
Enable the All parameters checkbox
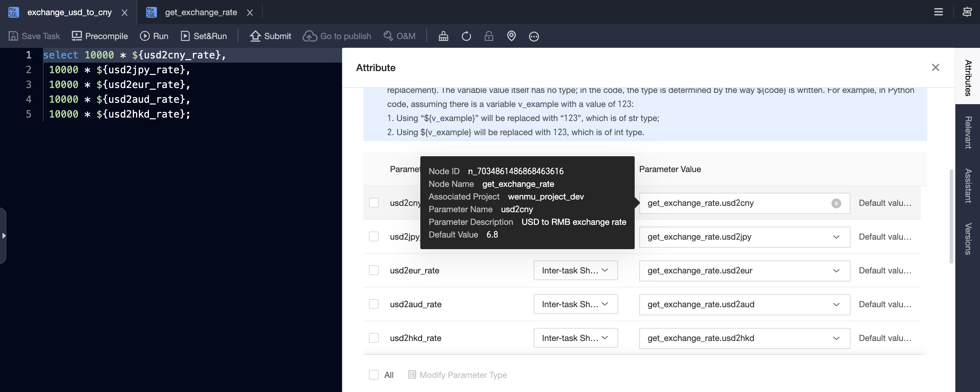coord(373,375)
